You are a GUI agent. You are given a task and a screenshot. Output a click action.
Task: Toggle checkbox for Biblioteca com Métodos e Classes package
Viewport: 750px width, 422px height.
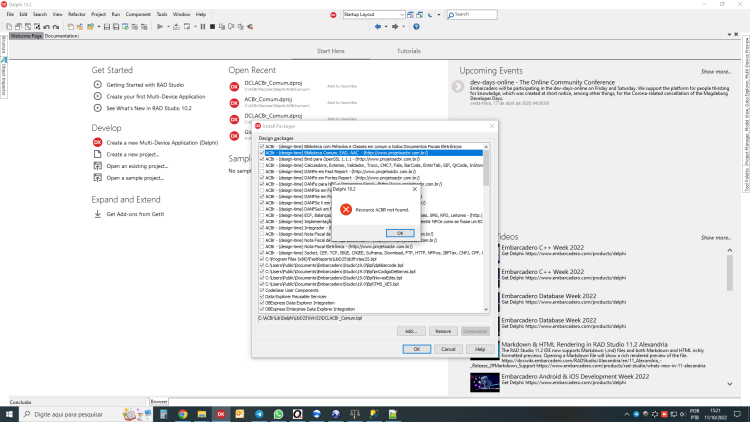(x=262, y=146)
